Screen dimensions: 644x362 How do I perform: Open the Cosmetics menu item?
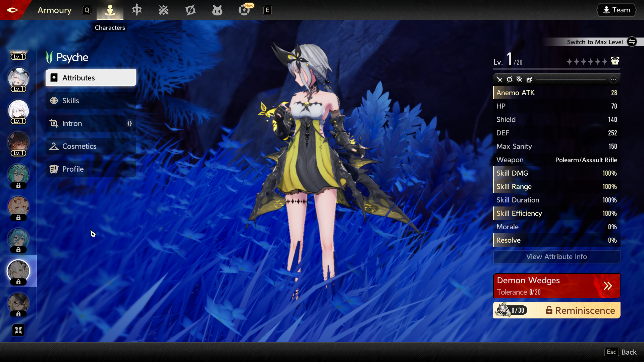[91, 146]
